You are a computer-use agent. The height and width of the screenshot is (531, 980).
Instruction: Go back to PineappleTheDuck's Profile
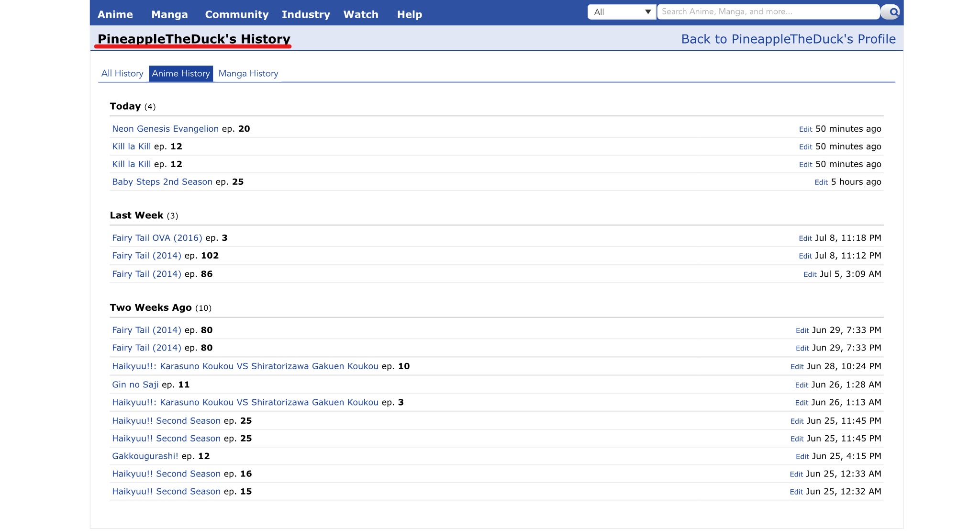(x=788, y=39)
